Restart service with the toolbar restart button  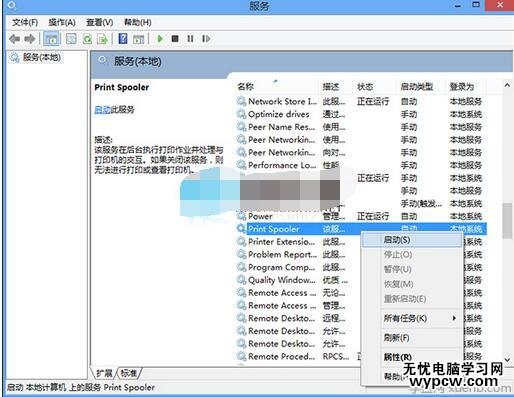(206, 39)
